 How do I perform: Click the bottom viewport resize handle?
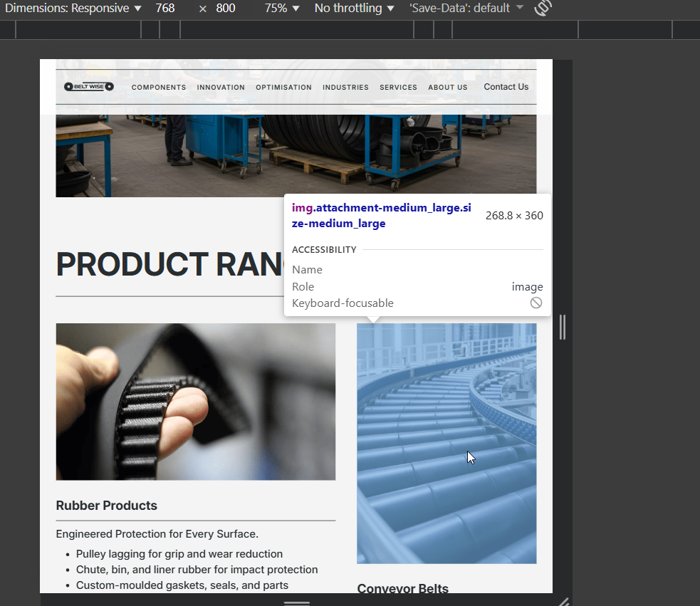point(296,602)
